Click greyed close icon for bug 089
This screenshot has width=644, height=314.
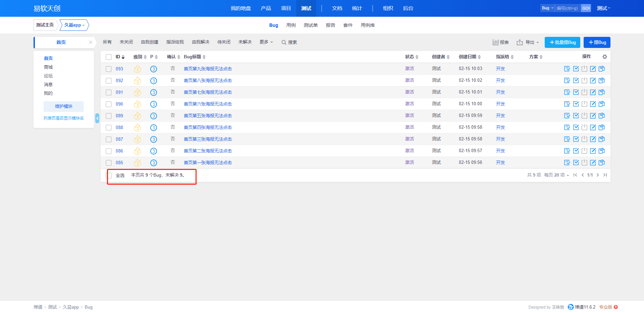tap(584, 116)
